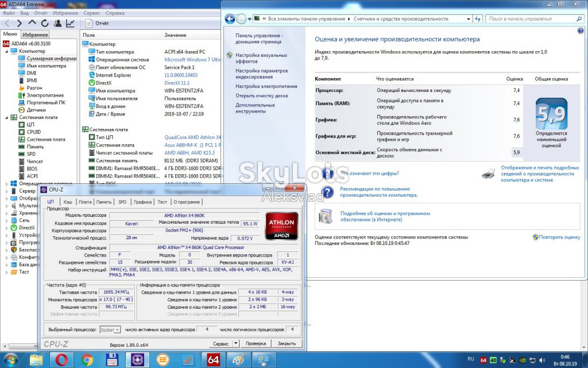588x368 pixels.
Task: Select Суммарная информация in AIDA64 tree
Action: pos(47,59)
